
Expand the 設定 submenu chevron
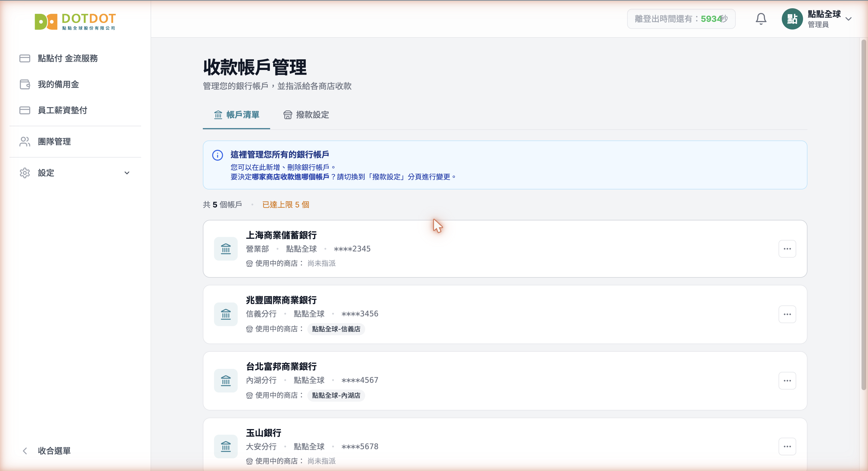(127, 173)
